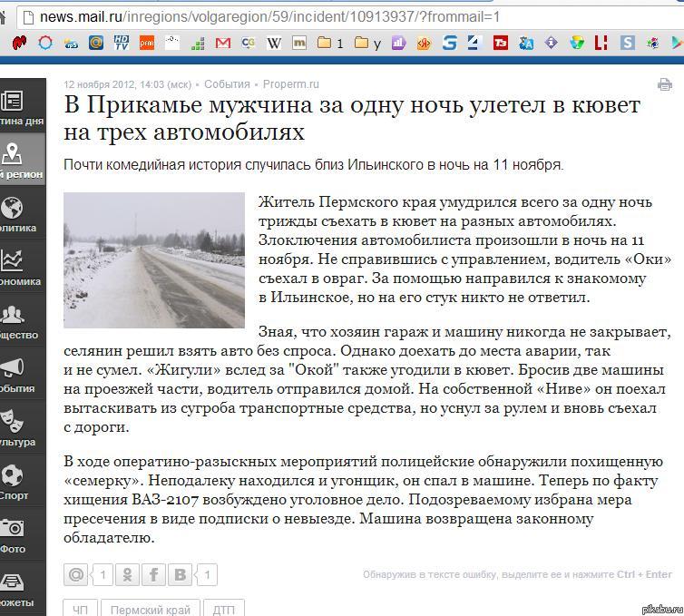Open the orange 'prm' bookmark
The width and height of the screenshot is (684, 616).
[x=147, y=43]
